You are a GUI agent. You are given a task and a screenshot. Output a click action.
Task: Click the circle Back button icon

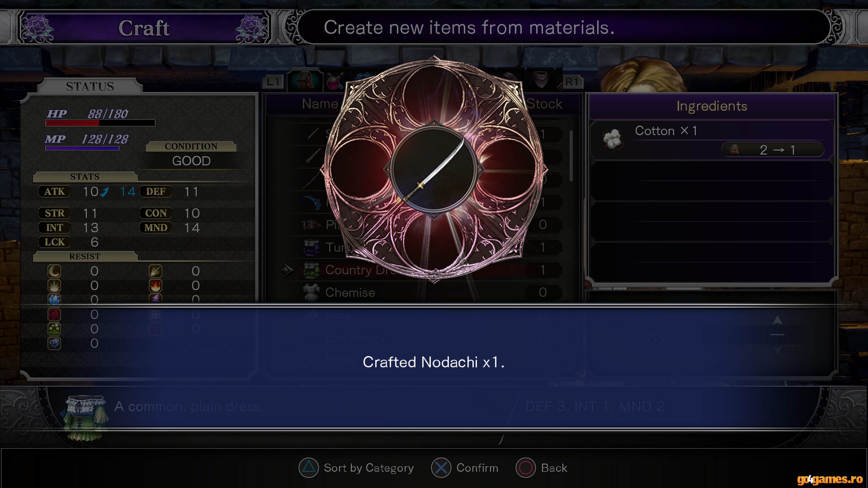[525, 467]
